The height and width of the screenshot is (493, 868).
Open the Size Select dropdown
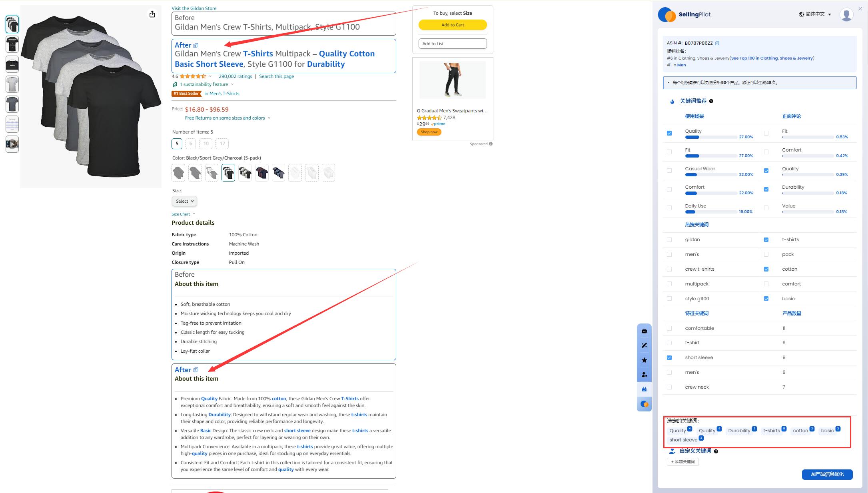pos(184,201)
